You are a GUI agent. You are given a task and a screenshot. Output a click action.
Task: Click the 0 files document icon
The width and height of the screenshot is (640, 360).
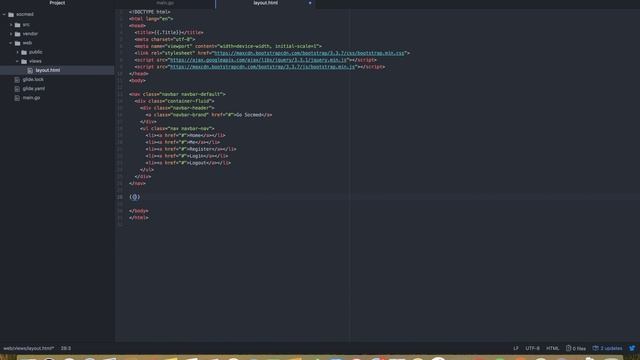pos(568,348)
